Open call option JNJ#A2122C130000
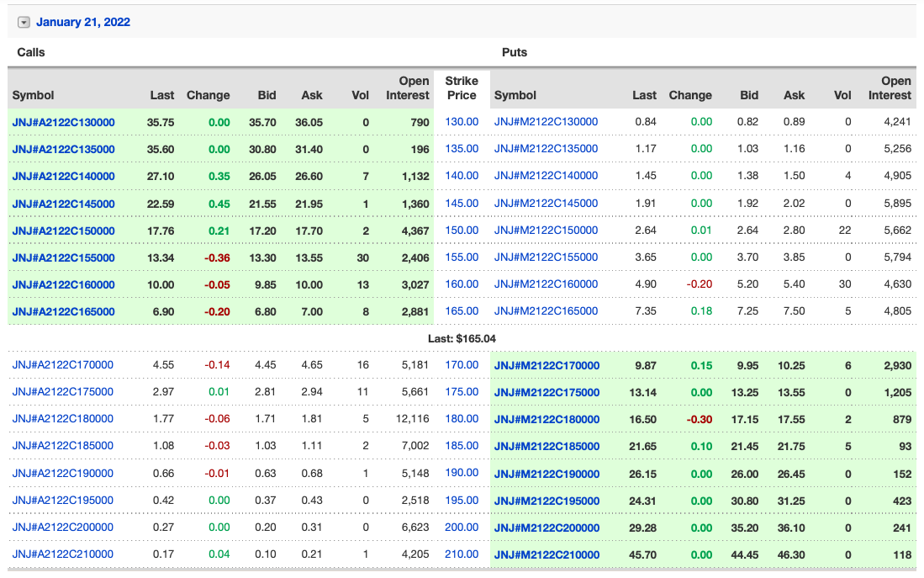924x578 pixels. click(x=62, y=122)
